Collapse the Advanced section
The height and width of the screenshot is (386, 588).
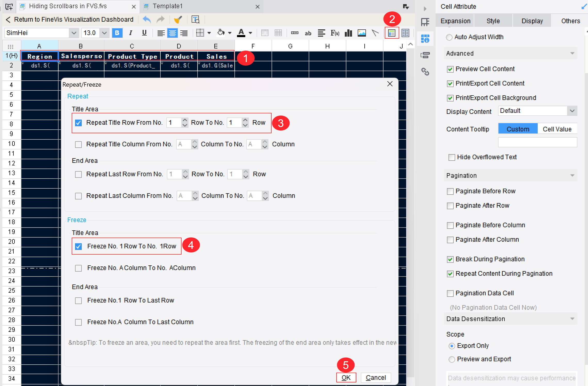[572, 53]
